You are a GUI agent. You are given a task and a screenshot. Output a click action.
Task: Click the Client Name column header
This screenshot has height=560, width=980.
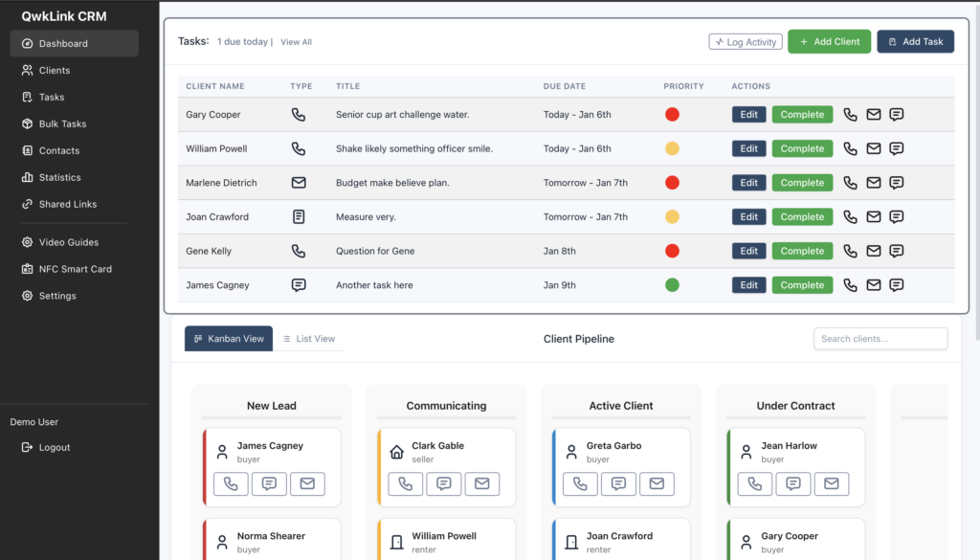215,86
